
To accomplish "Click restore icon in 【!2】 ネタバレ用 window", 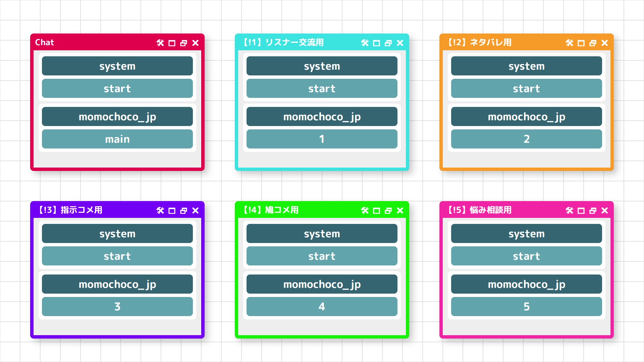I will click(x=593, y=43).
